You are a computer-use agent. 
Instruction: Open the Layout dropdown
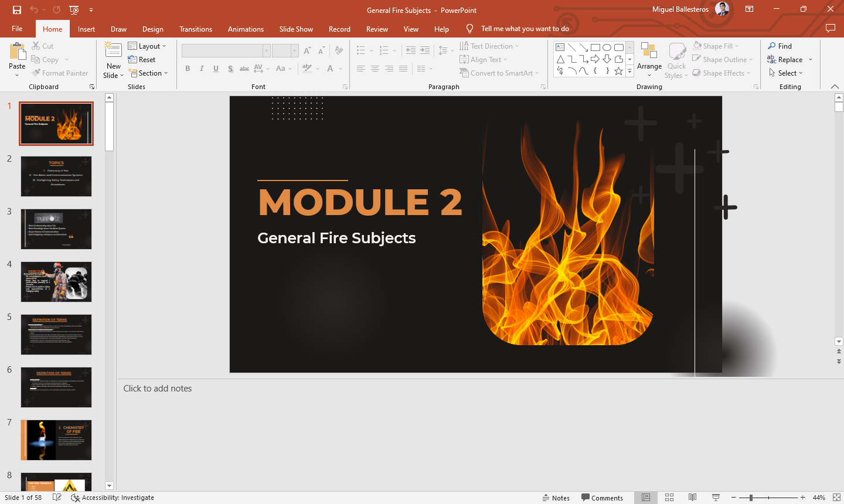pos(147,46)
